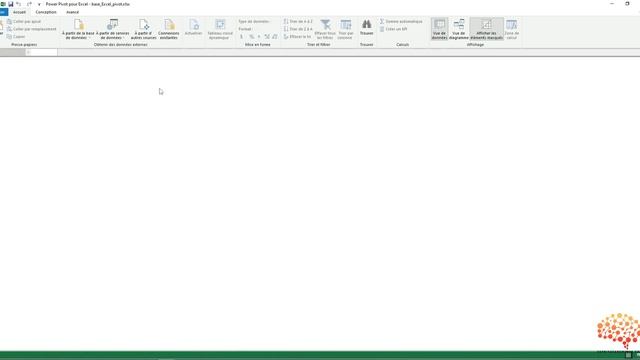The width and height of the screenshot is (640, 360).
Task: Open À partir de services de données
Action: [x=112, y=29]
